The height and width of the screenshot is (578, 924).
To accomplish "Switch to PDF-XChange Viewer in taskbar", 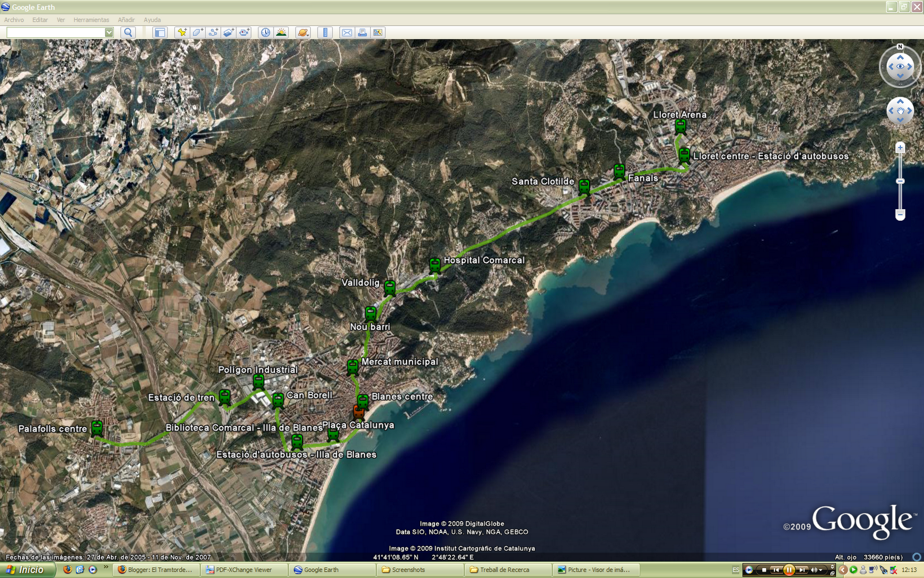I will (244, 570).
